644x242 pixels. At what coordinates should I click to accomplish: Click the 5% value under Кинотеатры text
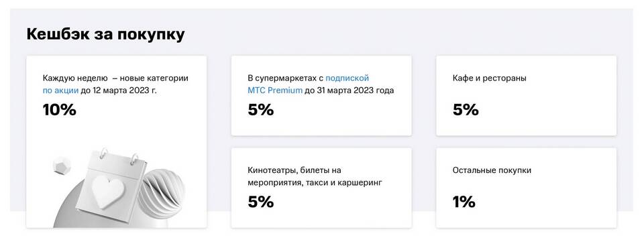tap(261, 202)
